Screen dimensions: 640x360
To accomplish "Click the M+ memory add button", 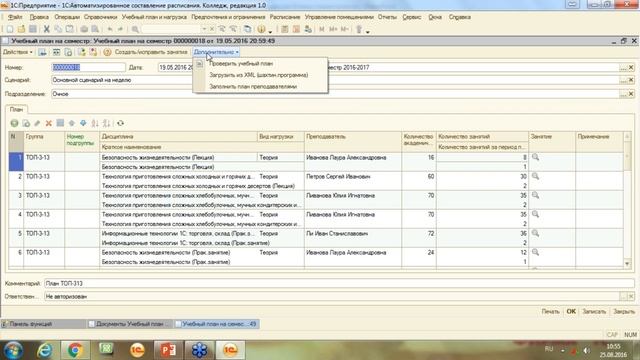I will coord(333,29).
